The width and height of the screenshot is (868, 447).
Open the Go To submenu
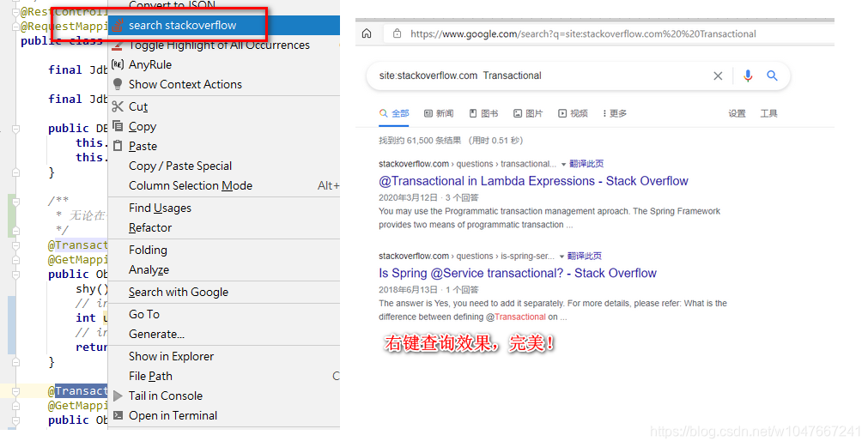pyautogui.click(x=144, y=314)
